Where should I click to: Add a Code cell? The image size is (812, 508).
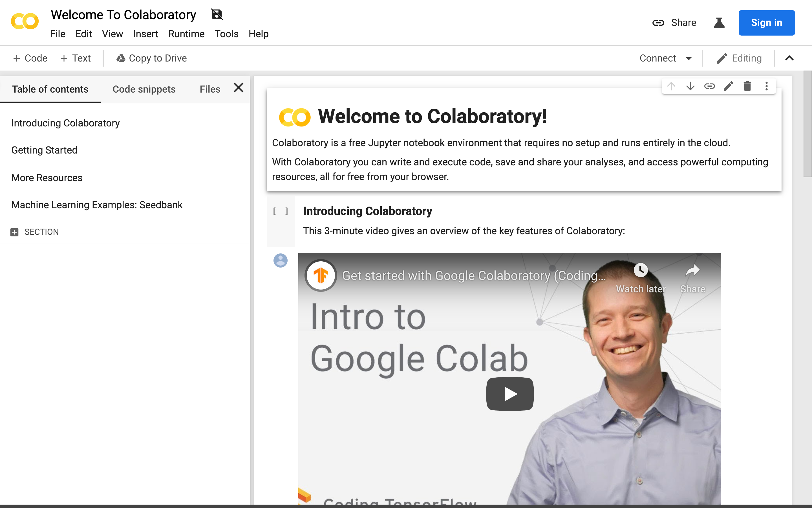click(x=30, y=58)
